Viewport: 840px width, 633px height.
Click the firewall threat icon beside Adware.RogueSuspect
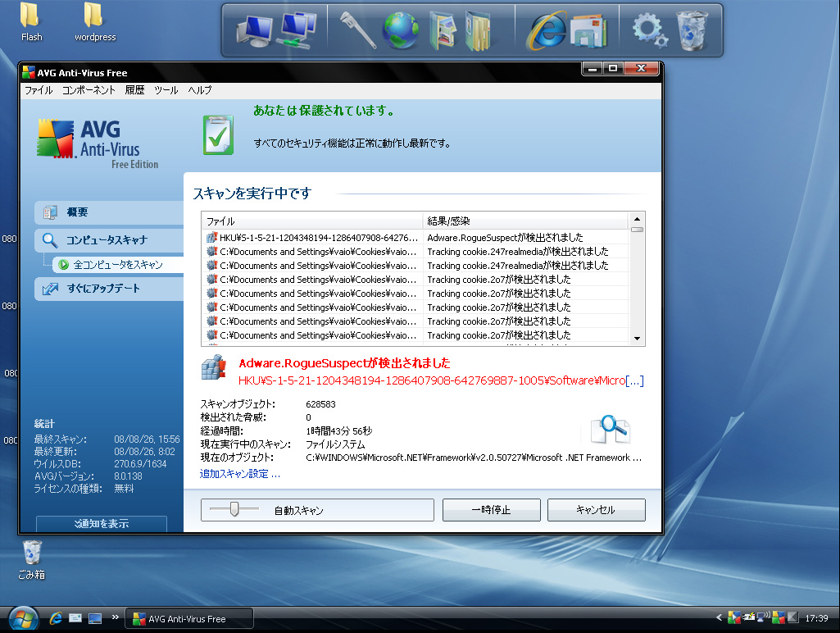[x=214, y=367]
